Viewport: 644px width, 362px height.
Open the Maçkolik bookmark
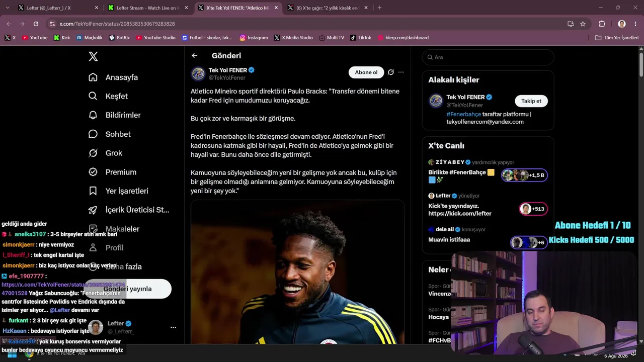pos(90,38)
